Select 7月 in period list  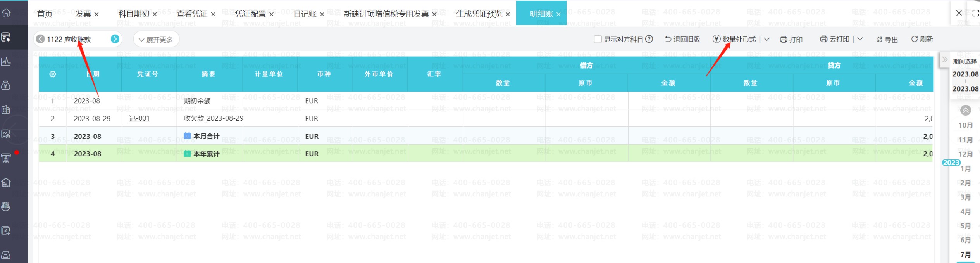966,255
